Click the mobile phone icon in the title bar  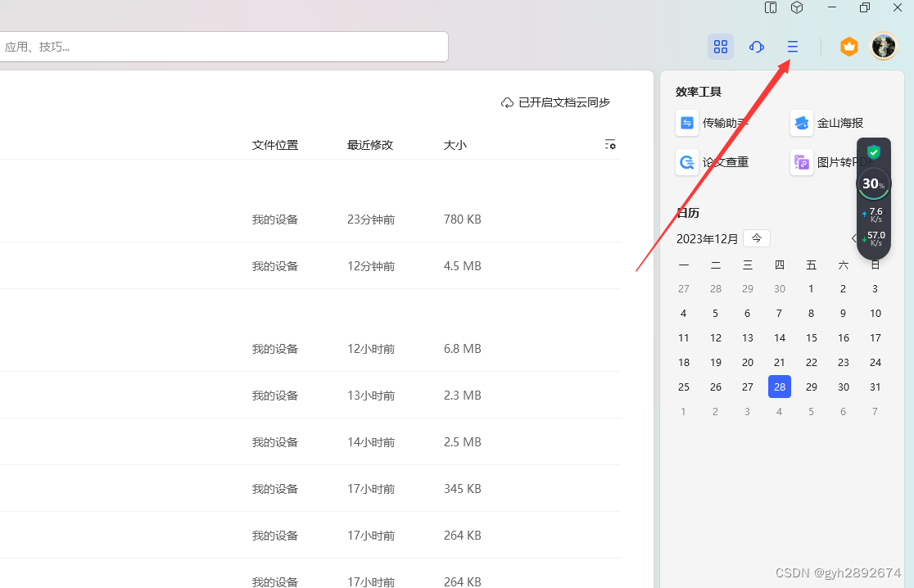click(x=771, y=7)
